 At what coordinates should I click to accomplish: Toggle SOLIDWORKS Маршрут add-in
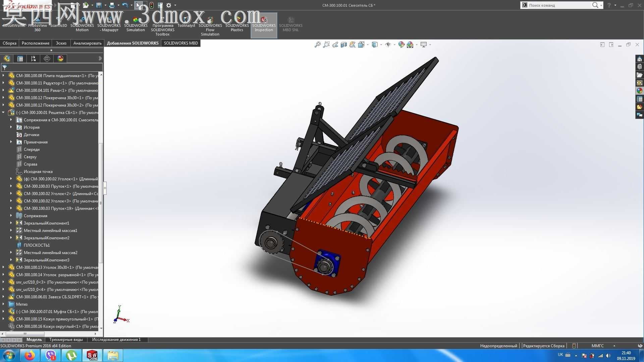click(109, 25)
